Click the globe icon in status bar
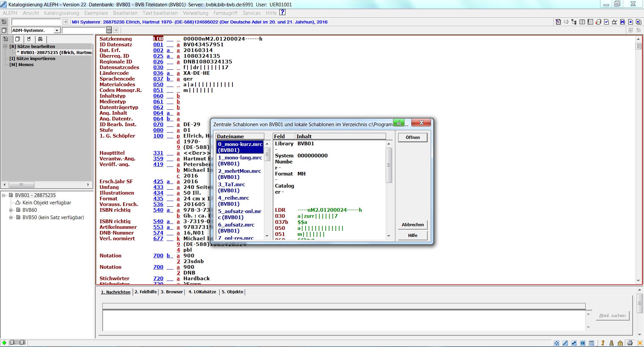The height and width of the screenshot is (347, 644). (x=583, y=343)
